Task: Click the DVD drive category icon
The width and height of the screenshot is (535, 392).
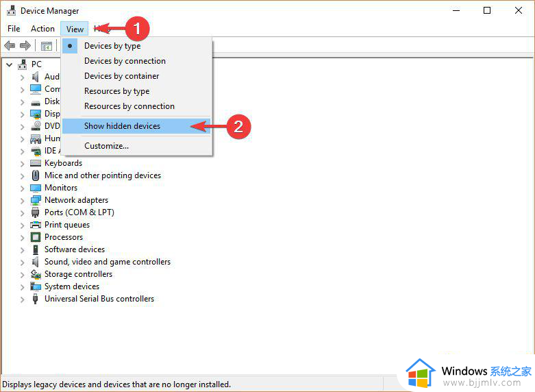Action: tap(36, 126)
